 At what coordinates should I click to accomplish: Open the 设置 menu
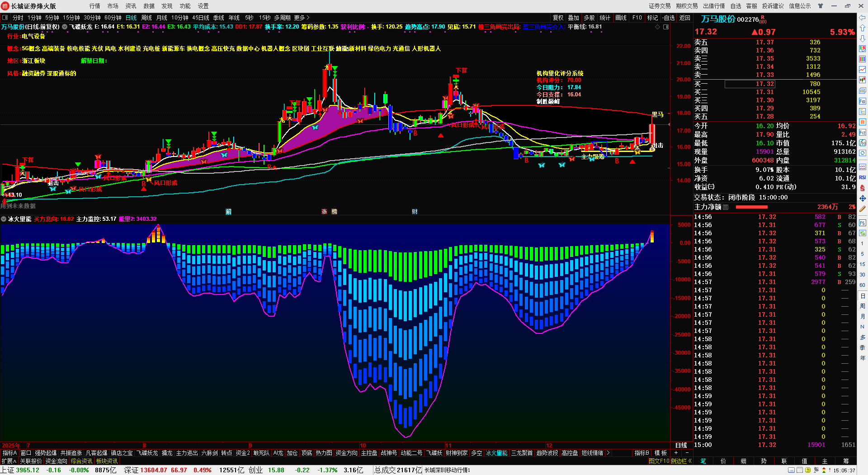203,6
